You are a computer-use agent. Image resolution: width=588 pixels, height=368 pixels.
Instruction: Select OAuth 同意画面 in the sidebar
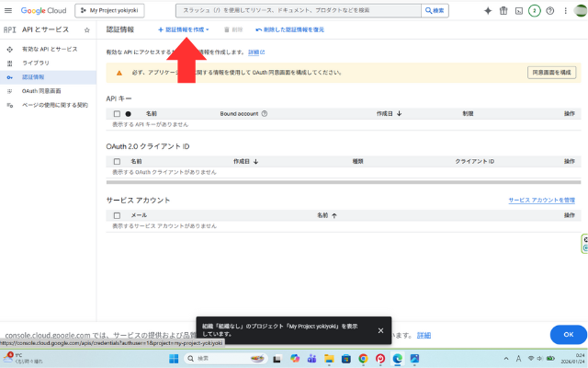(41, 91)
